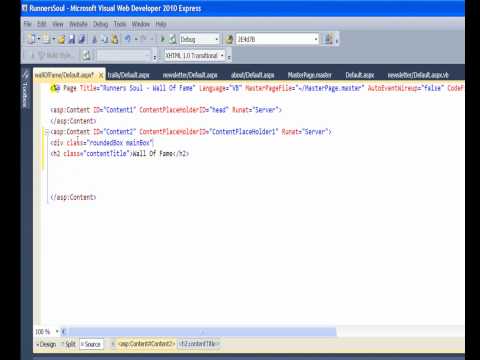480x360 pixels.
Task: Click the Cut scissors icon
Action: click(94, 39)
